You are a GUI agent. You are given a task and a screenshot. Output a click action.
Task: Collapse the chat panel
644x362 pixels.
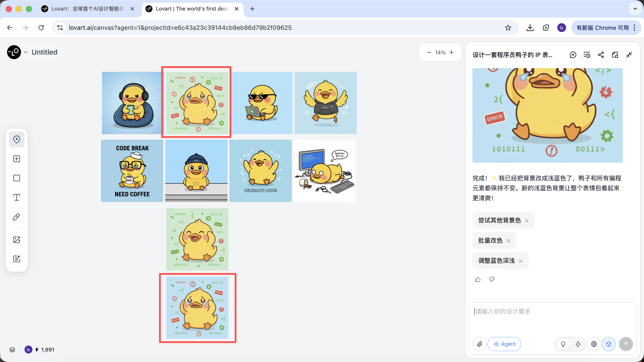(x=629, y=55)
